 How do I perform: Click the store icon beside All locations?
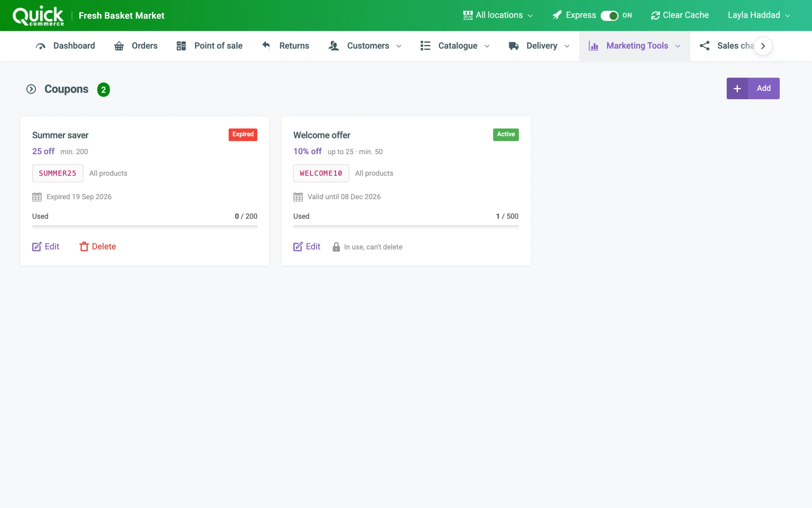click(x=468, y=15)
